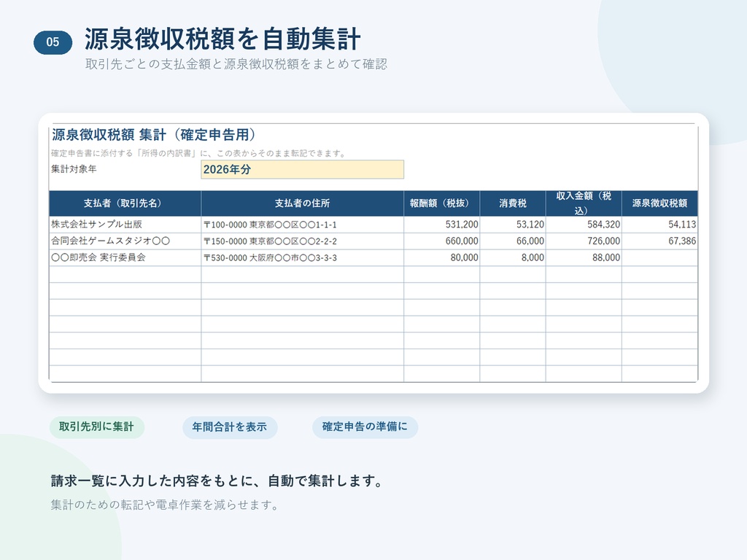Screen dimensions: 747x560
Task: Select the 合同会社ゲームスタジオ〇〇 cell
Action: tap(125, 241)
